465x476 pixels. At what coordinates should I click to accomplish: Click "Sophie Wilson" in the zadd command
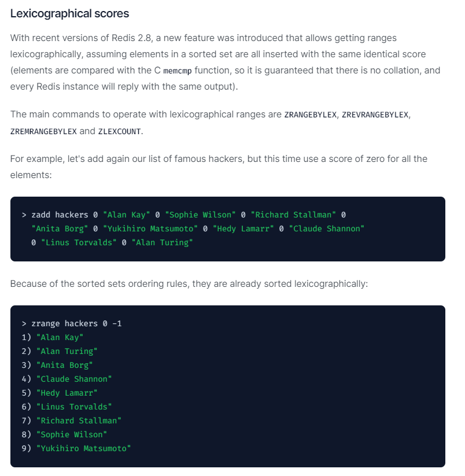point(200,215)
